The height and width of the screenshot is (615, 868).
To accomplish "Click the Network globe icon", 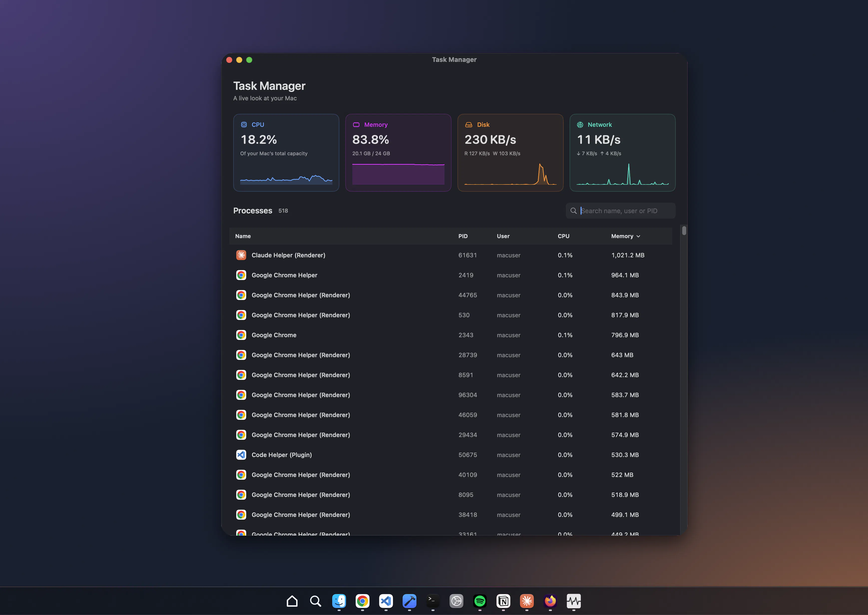I will [x=580, y=125].
